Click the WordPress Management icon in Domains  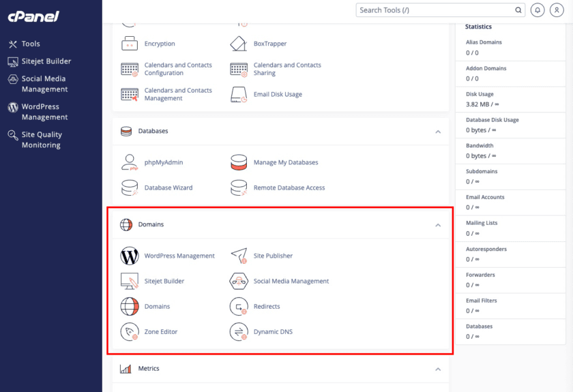[x=130, y=256]
